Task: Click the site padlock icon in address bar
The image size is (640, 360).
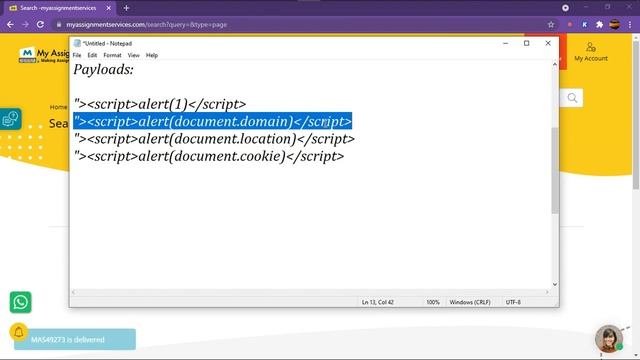Action: coord(59,24)
